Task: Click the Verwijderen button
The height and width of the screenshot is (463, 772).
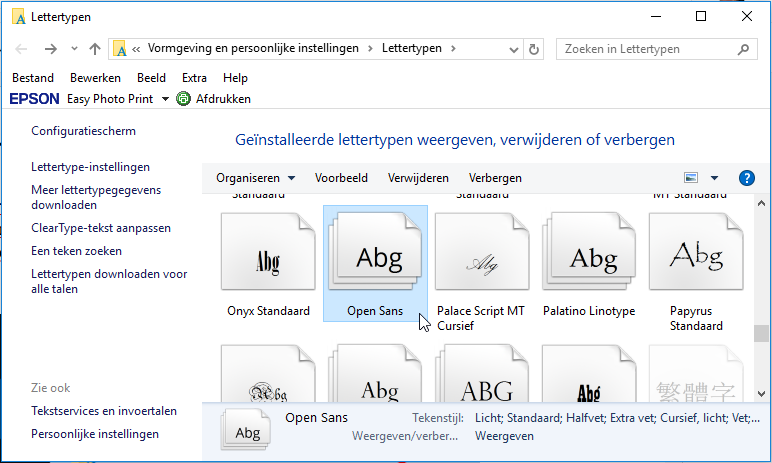Action: tap(418, 178)
